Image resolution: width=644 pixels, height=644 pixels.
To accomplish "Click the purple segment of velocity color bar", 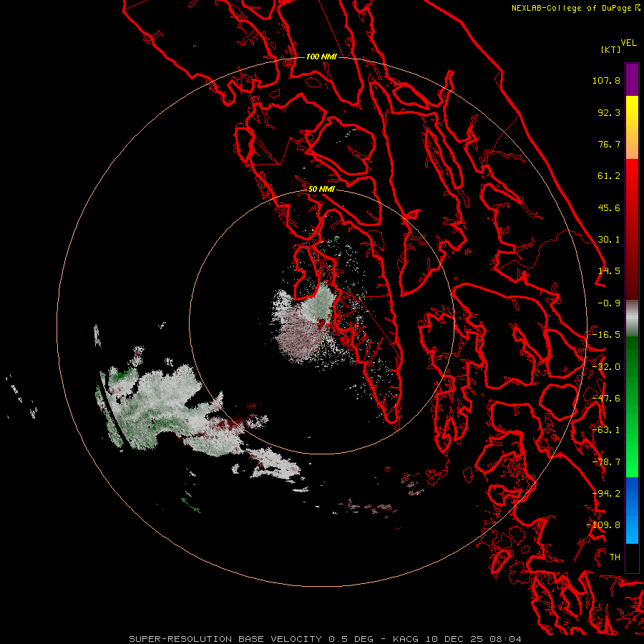I will pos(632,79).
